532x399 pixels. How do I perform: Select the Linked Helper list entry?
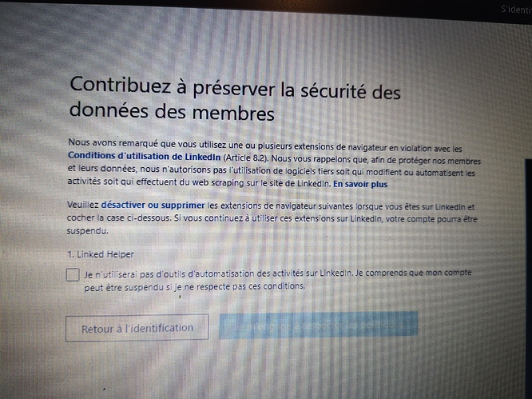[101, 254]
